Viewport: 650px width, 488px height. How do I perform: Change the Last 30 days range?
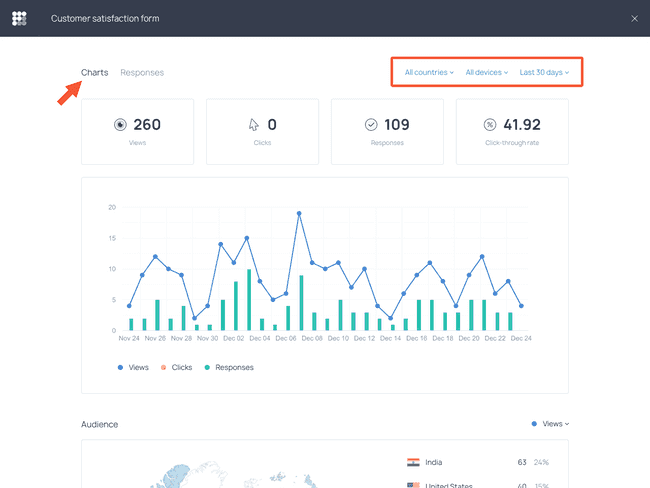[x=544, y=72]
